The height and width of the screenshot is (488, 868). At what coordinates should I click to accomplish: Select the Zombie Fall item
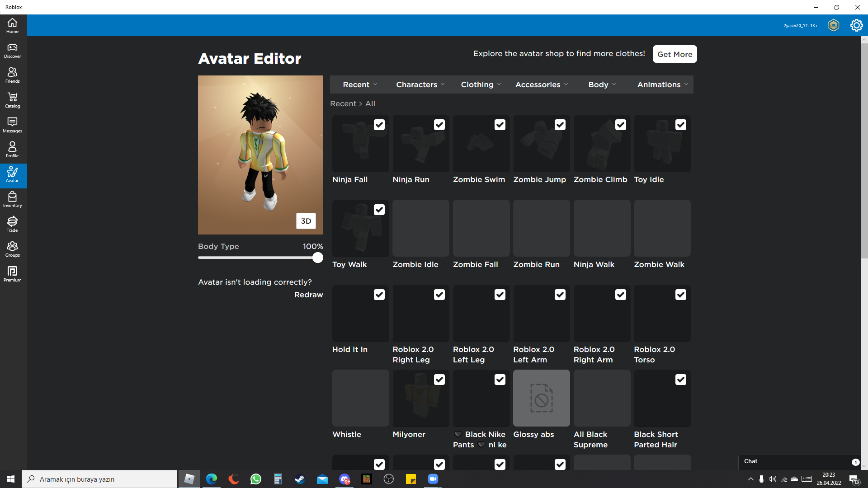tap(481, 228)
